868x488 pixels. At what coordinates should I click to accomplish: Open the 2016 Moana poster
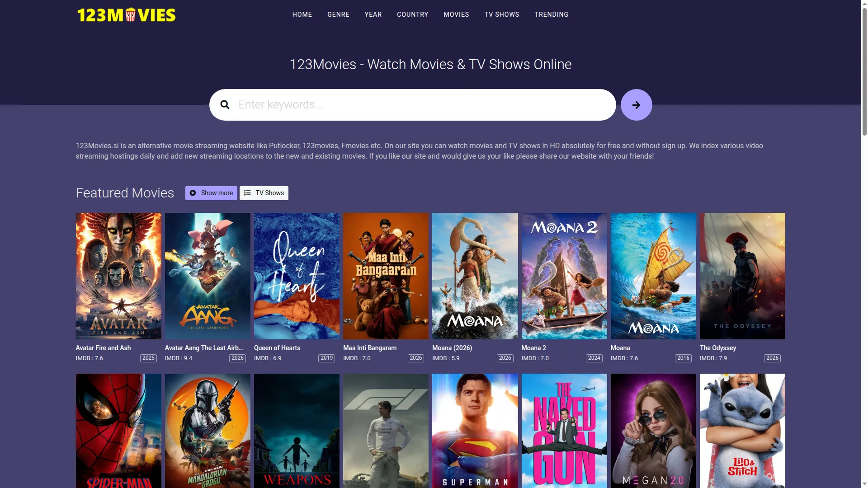click(653, 276)
